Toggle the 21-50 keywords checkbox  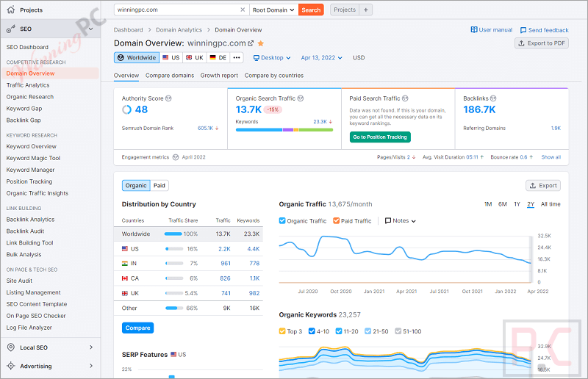368,331
